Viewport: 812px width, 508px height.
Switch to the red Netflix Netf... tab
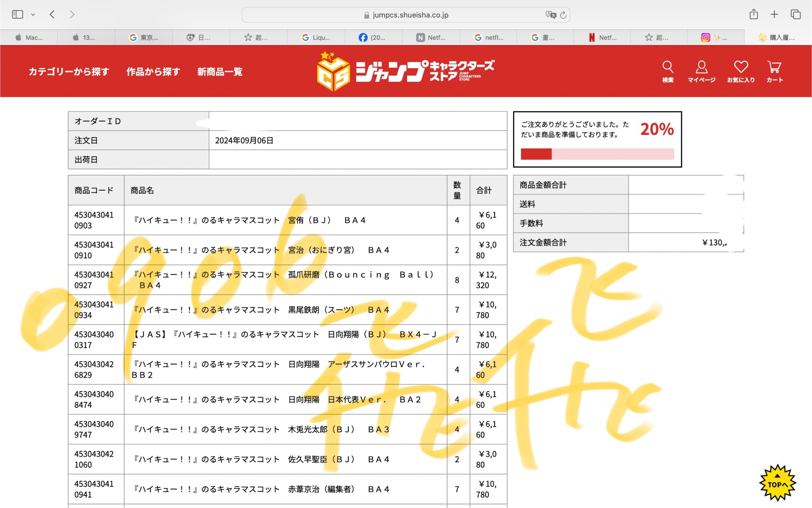pos(602,37)
